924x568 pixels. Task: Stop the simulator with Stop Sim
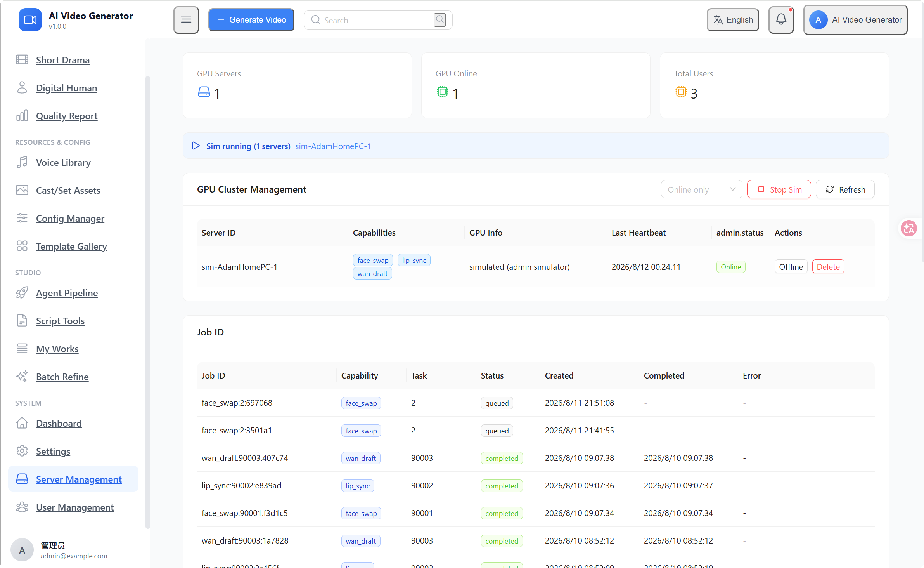(x=779, y=189)
